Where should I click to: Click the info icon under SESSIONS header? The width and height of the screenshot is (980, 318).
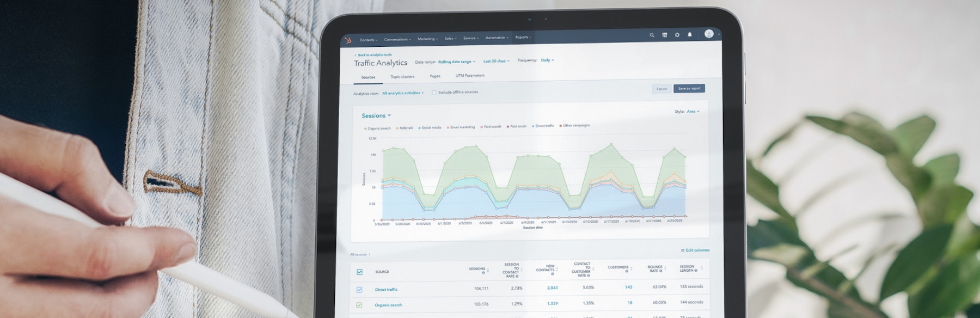[x=483, y=273]
